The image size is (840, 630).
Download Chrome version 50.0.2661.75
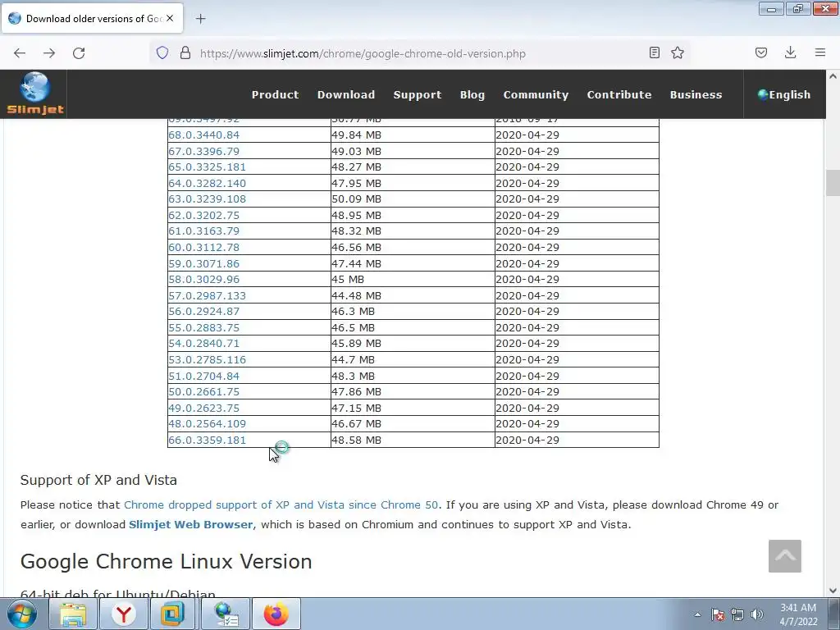(203, 391)
